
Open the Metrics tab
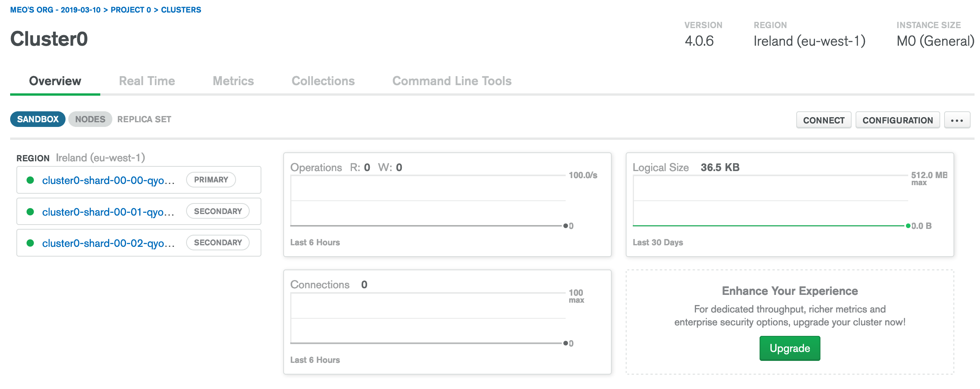pyautogui.click(x=233, y=81)
